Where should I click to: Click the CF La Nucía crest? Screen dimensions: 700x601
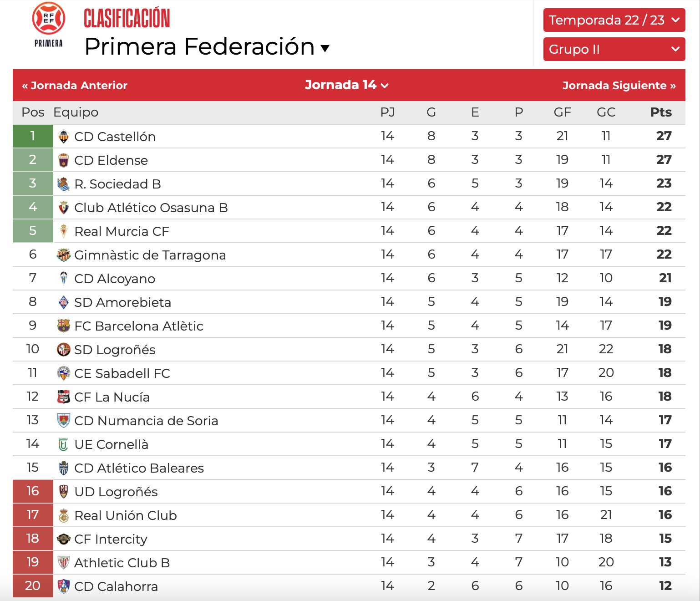coord(64,397)
